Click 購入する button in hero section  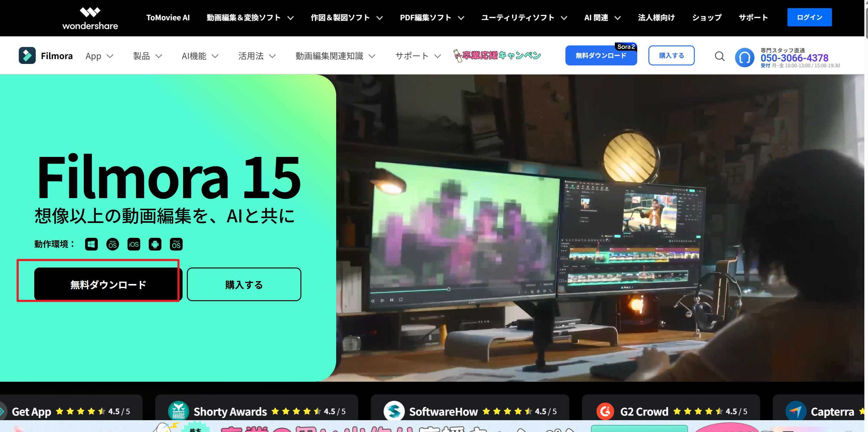[x=244, y=284]
